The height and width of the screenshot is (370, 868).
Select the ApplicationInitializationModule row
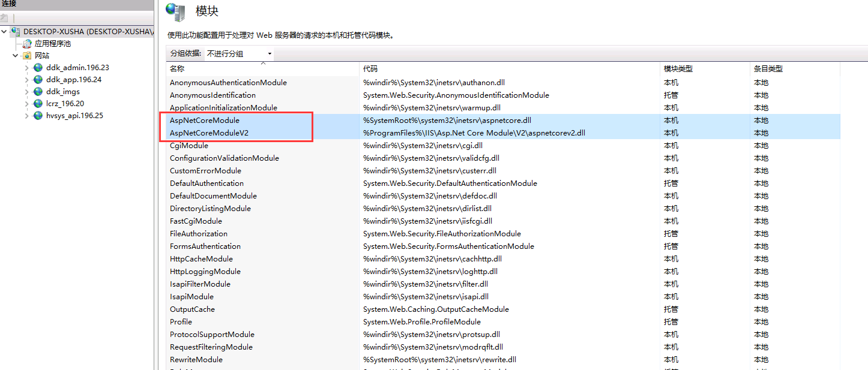point(503,108)
